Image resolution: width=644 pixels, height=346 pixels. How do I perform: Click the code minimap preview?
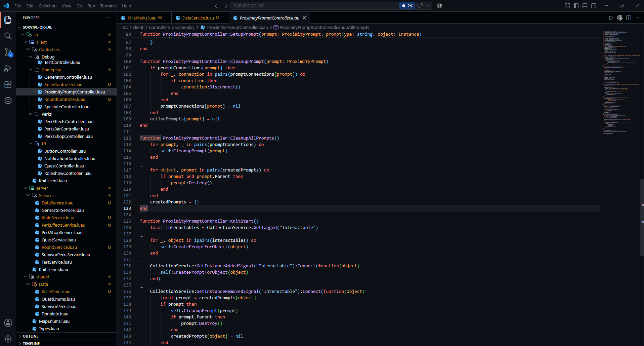click(x=621, y=82)
